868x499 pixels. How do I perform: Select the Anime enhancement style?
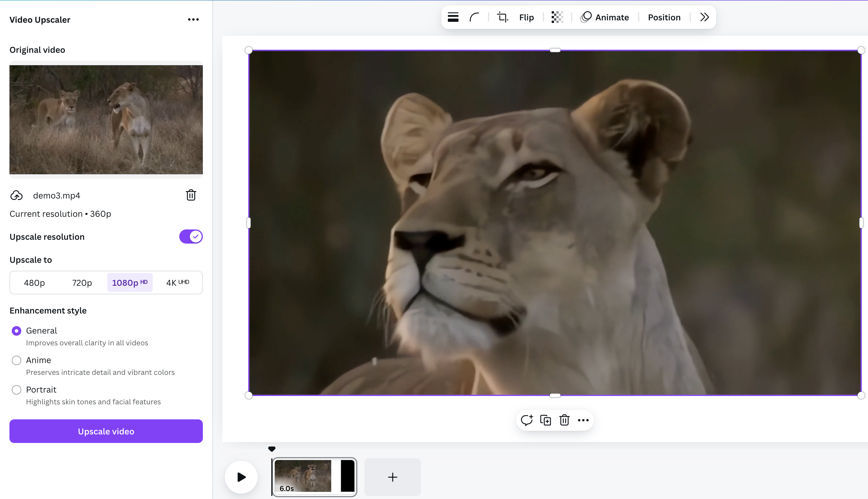(17, 360)
